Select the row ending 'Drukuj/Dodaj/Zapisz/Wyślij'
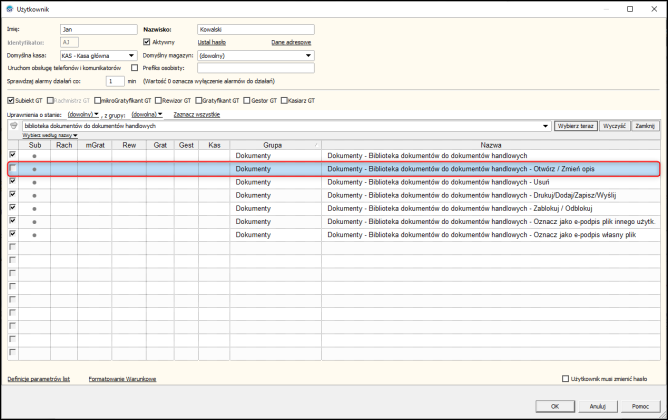 tap(334, 195)
